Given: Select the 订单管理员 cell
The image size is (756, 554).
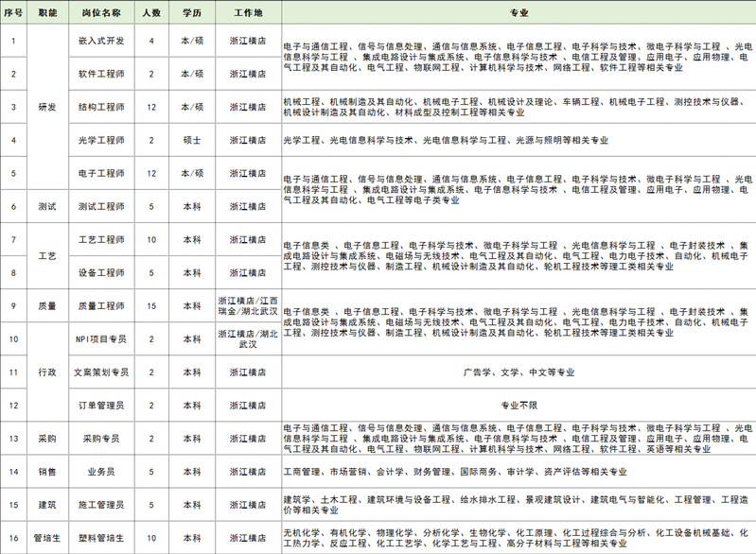Looking at the screenshot, I should click(x=101, y=406).
